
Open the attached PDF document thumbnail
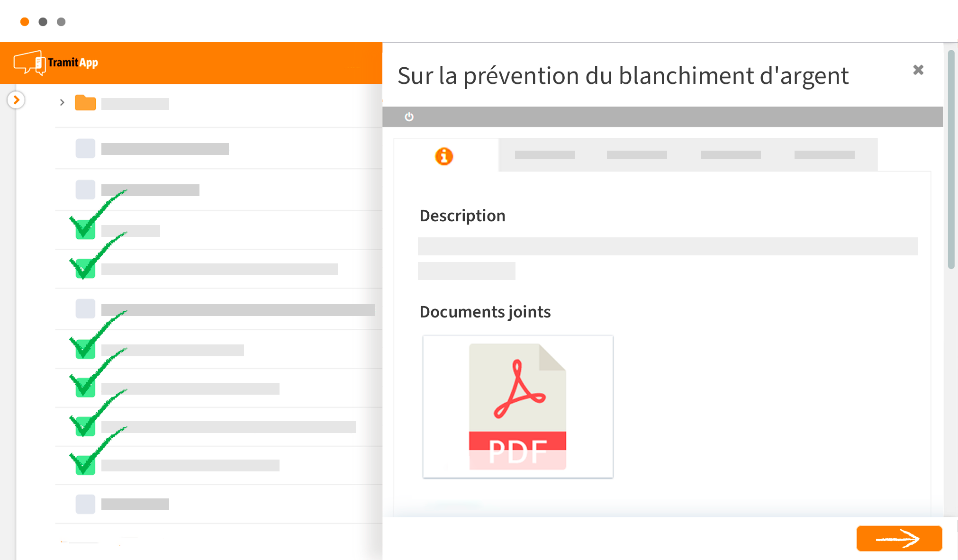tap(518, 406)
